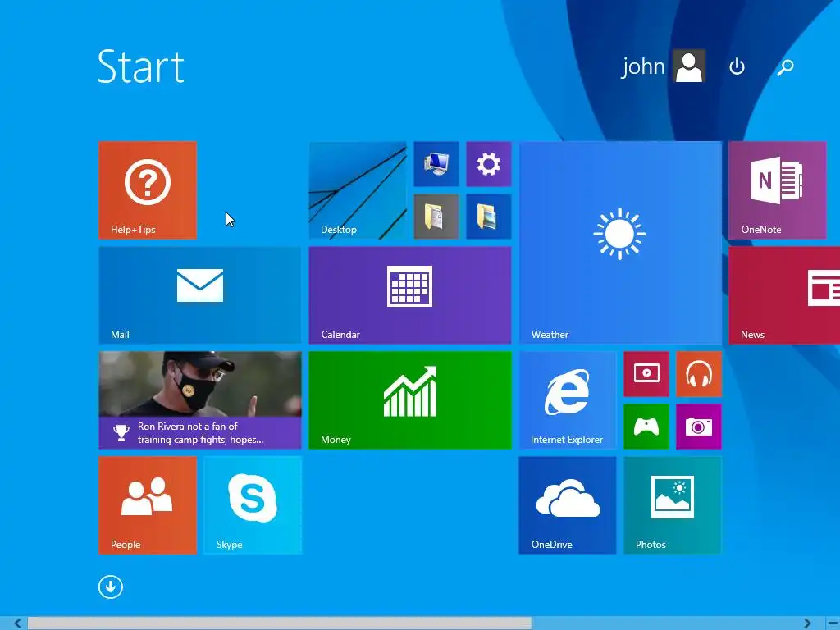Open the Photos tile

(673, 505)
